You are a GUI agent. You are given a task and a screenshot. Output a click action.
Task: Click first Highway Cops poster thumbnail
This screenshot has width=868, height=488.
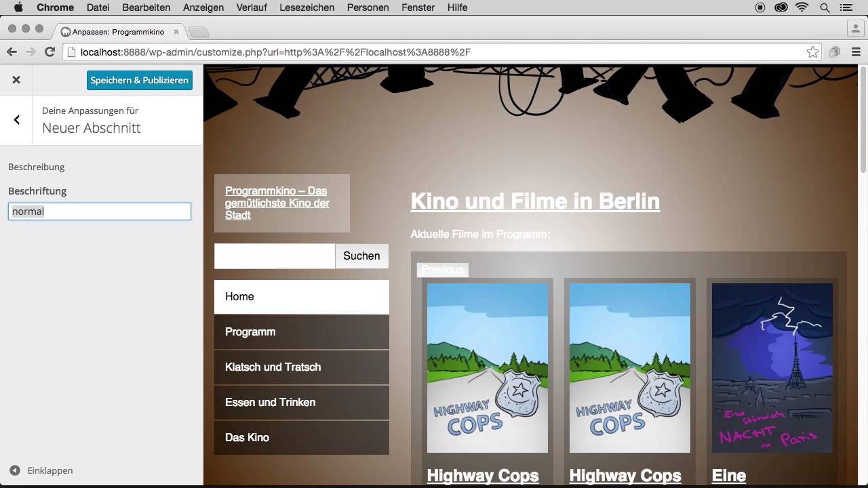pyautogui.click(x=488, y=368)
